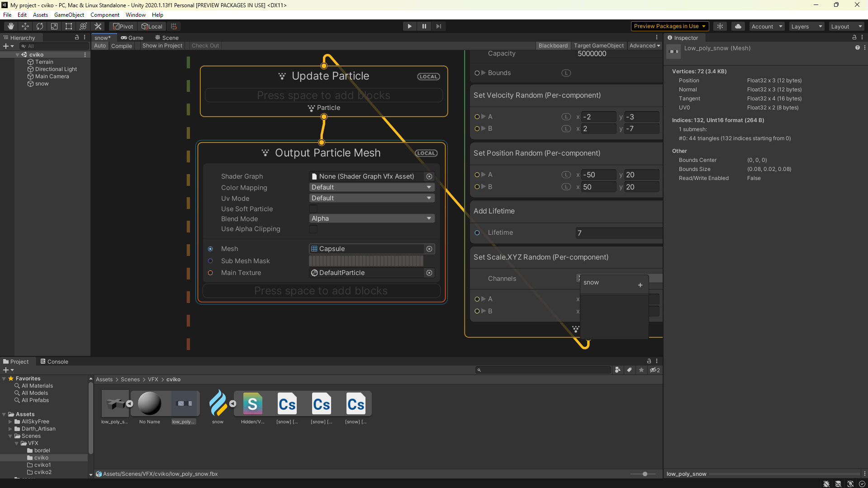Toggle LOCAL space on Output Particle Mesh
This screenshot has width=868, height=488.
tap(426, 153)
